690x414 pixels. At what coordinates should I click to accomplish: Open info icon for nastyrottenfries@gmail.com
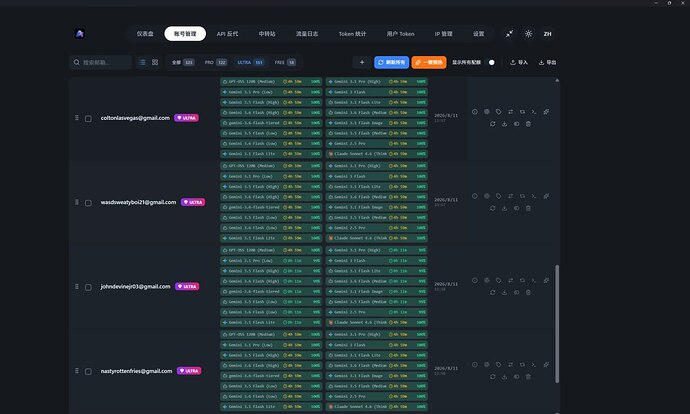[x=475, y=365]
